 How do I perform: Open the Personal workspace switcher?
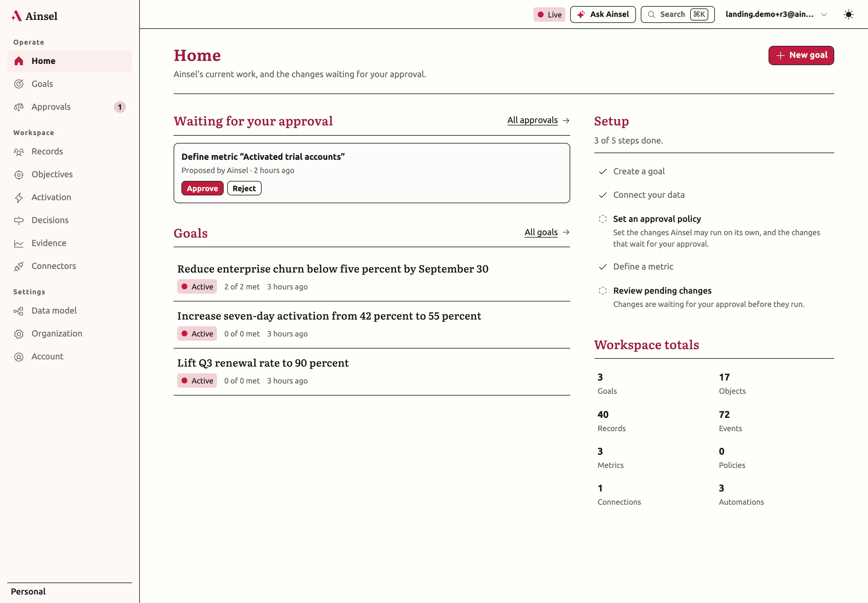click(x=70, y=591)
